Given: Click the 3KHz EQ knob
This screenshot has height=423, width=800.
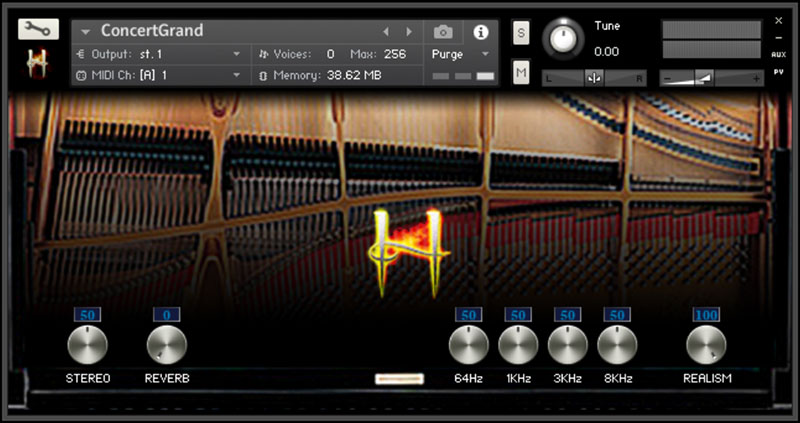Looking at the screenshot, I should [x=568, y=345].
